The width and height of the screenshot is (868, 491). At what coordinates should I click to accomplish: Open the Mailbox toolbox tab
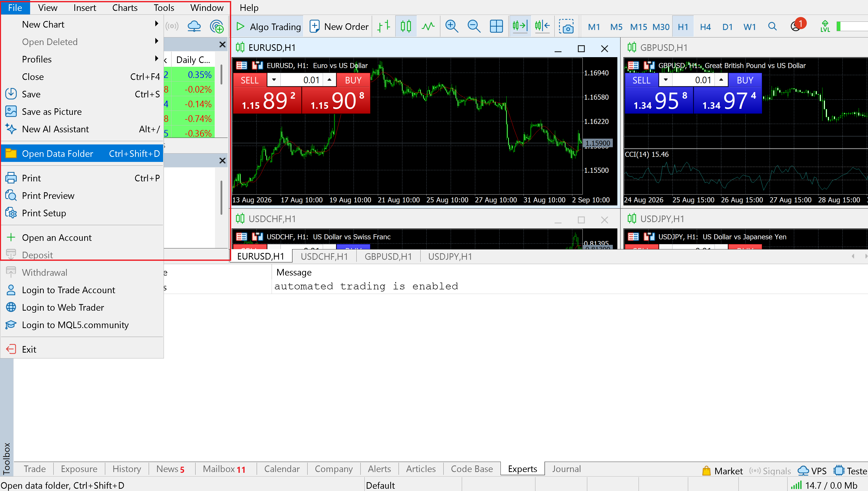pos(224,469)
